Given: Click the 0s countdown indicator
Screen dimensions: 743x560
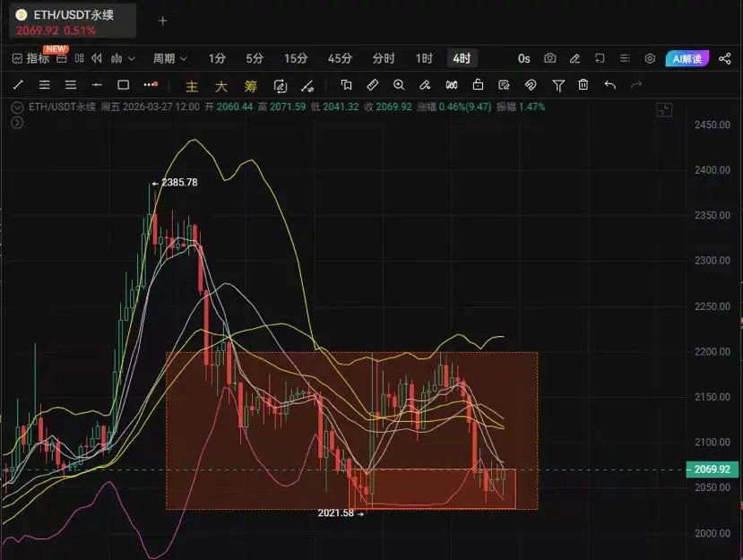Looking at the screenshot, I should [523, 58].
